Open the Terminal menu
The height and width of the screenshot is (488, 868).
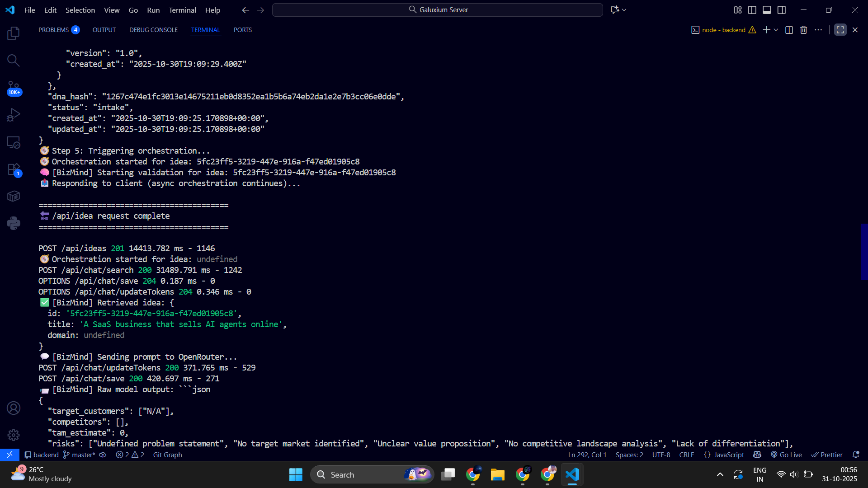click(x=182, y=10)
